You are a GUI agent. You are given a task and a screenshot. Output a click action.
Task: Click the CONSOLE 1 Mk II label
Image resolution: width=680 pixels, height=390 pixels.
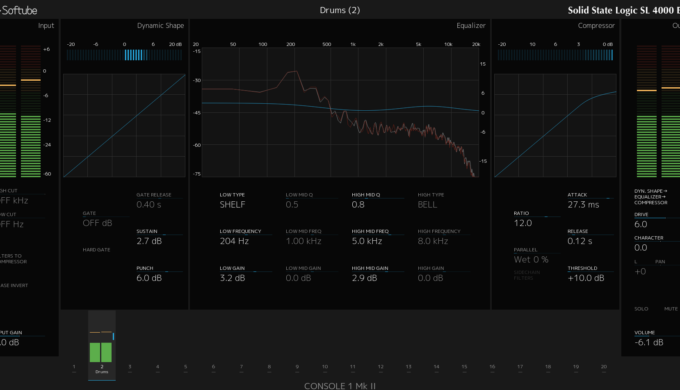[x=340, y=386]
